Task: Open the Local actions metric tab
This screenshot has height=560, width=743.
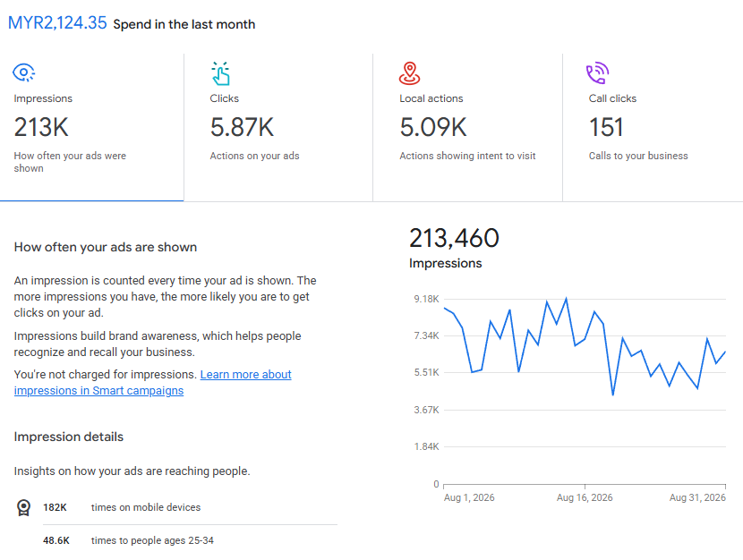Action: (x=467, y=127)
